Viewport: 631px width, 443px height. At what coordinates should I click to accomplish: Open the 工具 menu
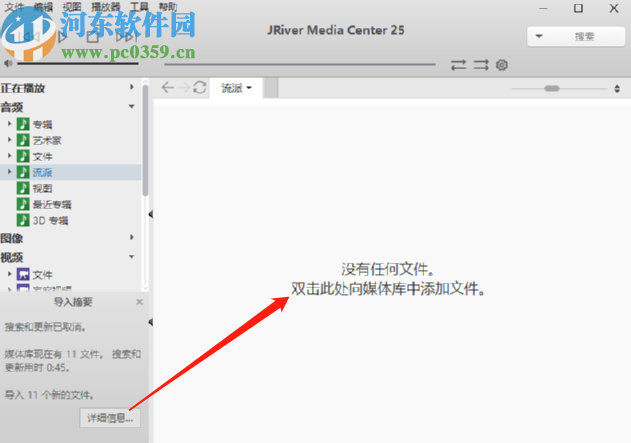tap(139, 6)
